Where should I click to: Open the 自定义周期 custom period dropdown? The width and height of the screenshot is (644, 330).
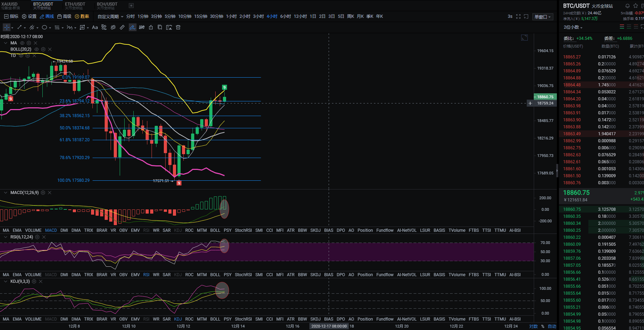pyautogui.click(x=110, y=16)
